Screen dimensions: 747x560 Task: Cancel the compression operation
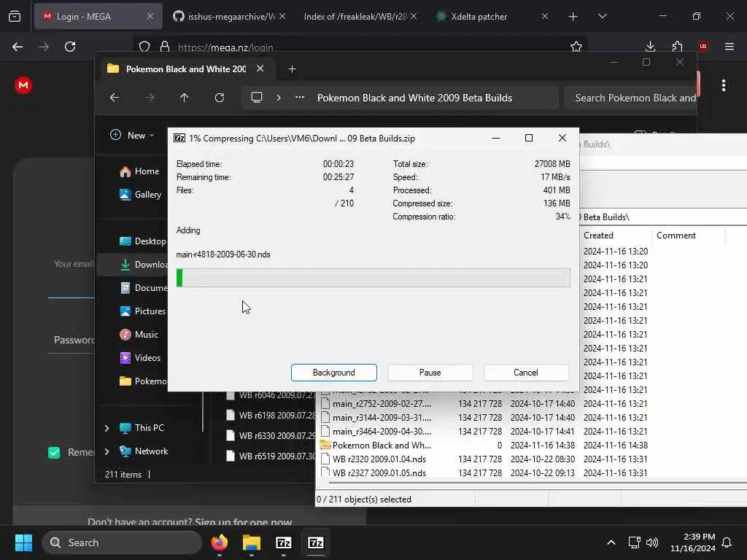pyautogui.click(x=526, y=373)
